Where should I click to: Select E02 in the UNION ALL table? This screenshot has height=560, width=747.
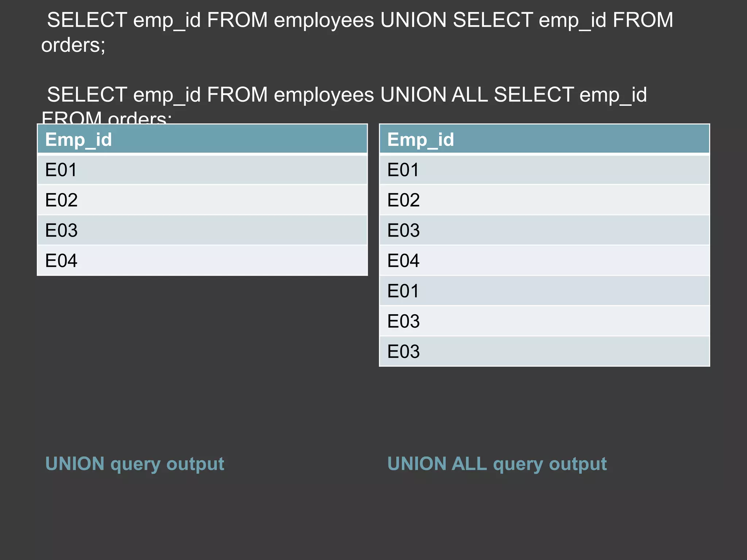point(545,200)
